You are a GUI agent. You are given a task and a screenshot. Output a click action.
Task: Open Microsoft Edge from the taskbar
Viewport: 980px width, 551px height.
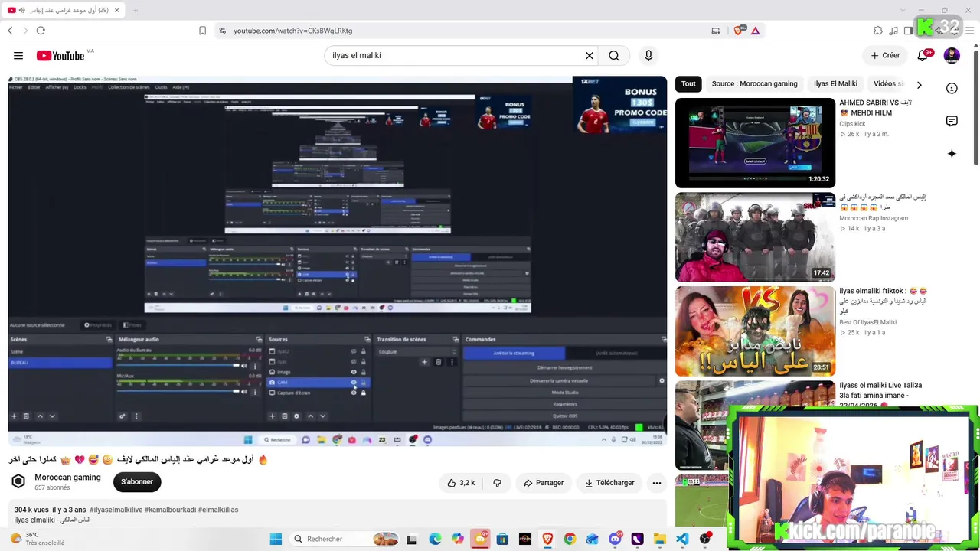[435, 539]
